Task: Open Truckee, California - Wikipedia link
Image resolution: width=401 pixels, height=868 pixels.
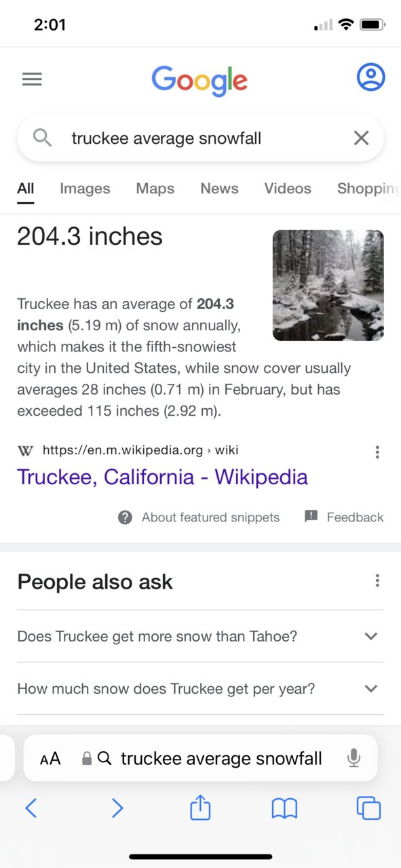Action: coord(162,477)
